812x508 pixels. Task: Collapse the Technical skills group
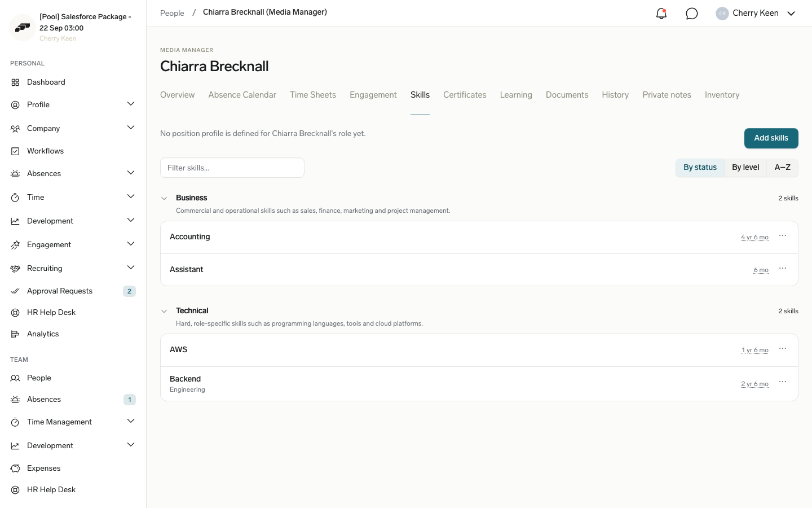point(164,311)
